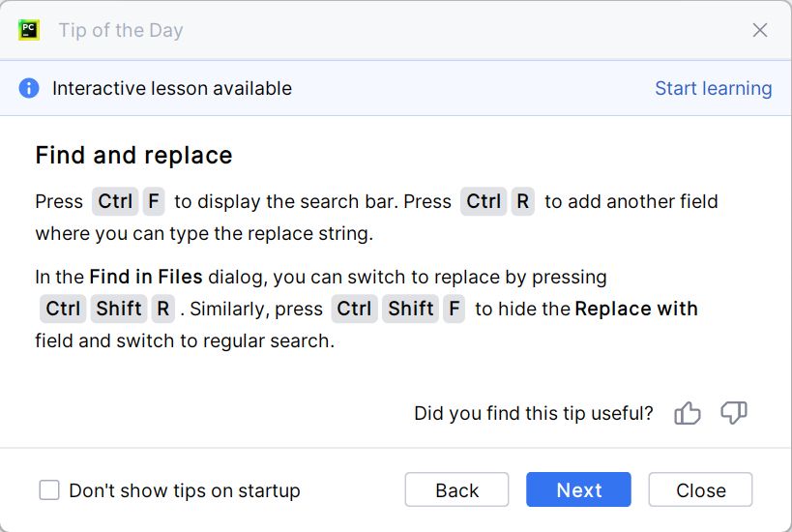This screenshot has width=792, height=532.
Task: Click the "Tip of the Day" window title
Action: click(121, 30)
